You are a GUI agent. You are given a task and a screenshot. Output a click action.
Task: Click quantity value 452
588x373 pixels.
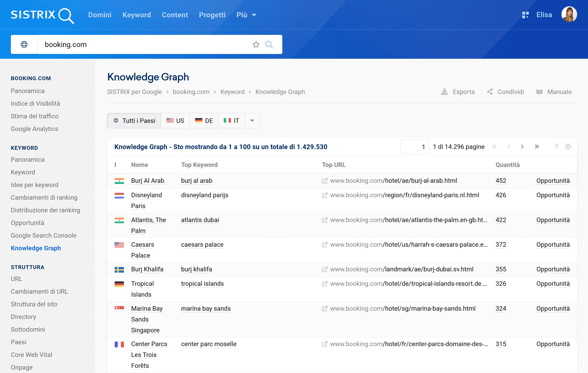(501, 181)
